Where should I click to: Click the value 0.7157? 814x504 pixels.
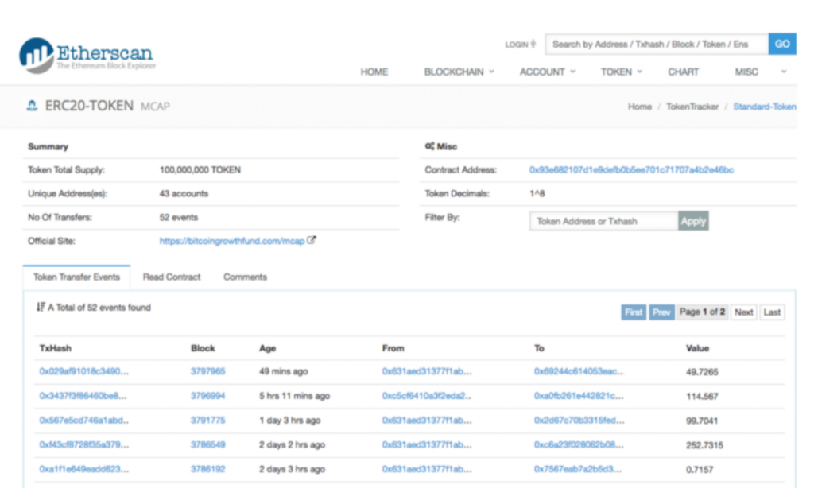[700, 470]
